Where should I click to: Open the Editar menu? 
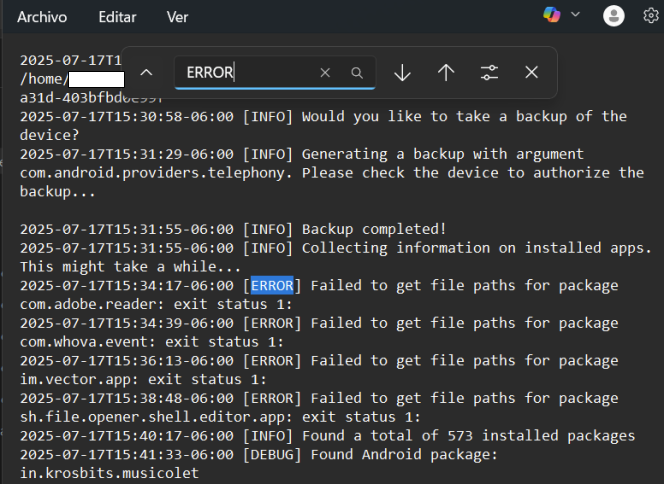(x=118, y=17)
